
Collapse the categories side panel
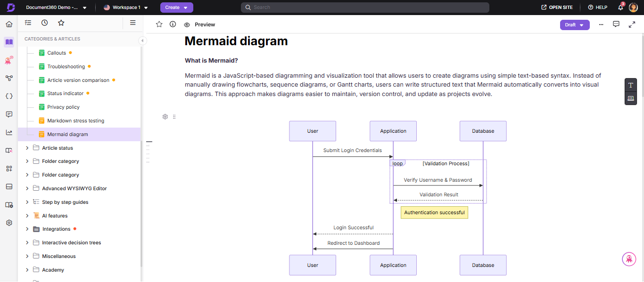point(142,41)
